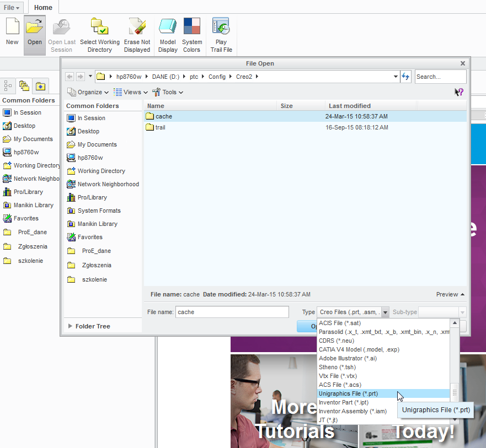
Task: Choose JT (*.jt) file type
Action: 383,420
